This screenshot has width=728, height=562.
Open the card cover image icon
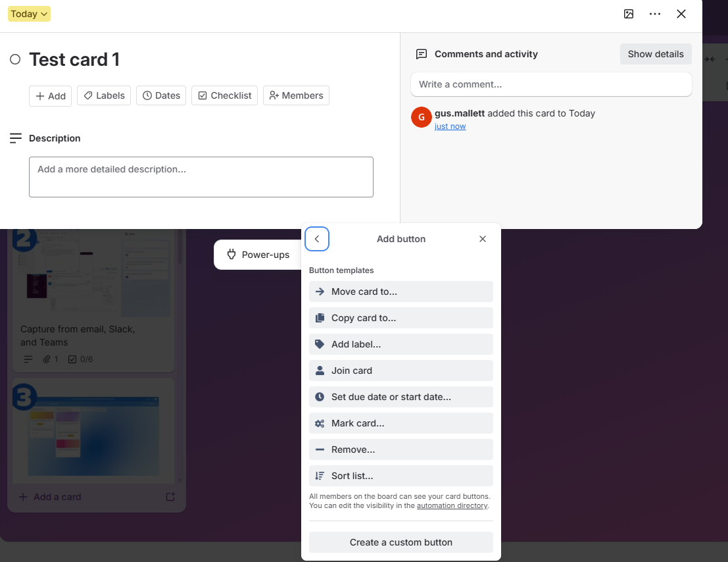coord(629,13)
